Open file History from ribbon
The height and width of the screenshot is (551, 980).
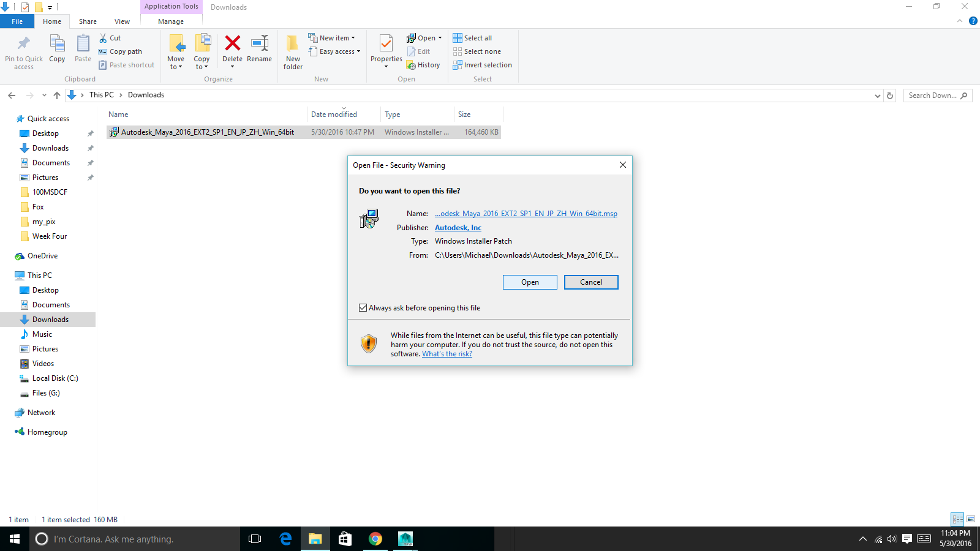coord(423,65)
